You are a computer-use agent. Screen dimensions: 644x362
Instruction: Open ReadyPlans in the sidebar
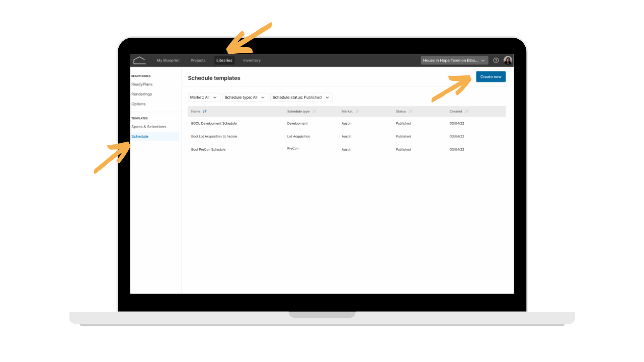click(x=142, y=84)
